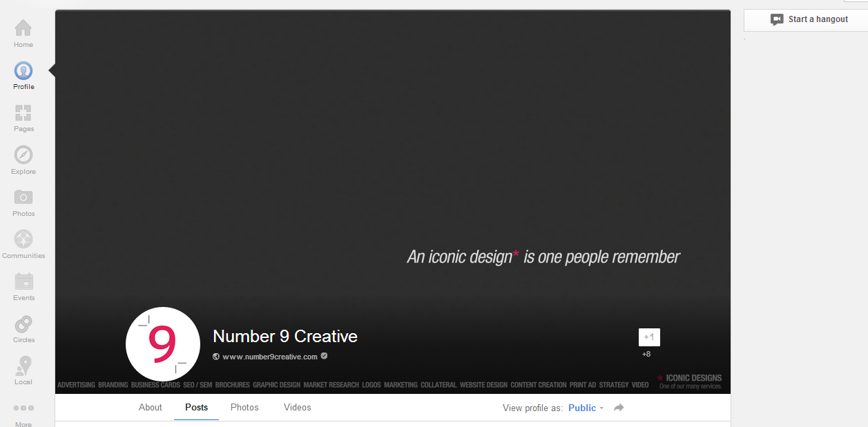Image resolution: width=868 pixels, height=427 pixels.
Task: Open the Local map pin icon
Action: 23,366
